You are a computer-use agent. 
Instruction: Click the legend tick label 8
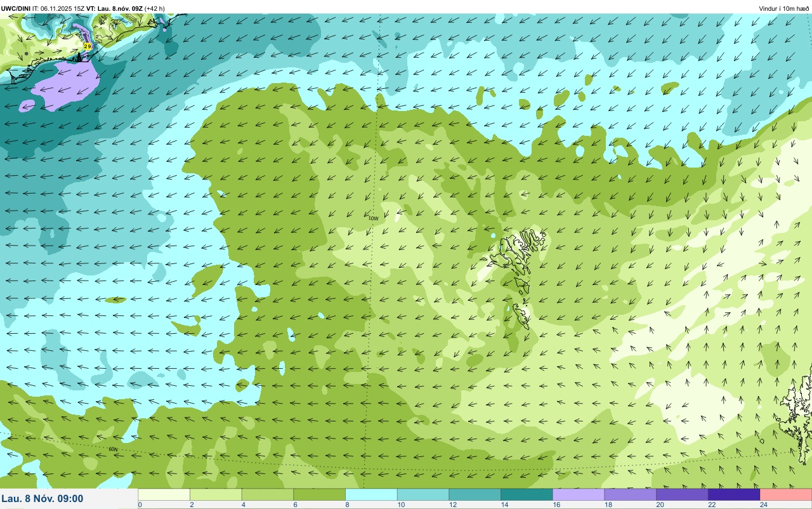[x=346, y=505]
